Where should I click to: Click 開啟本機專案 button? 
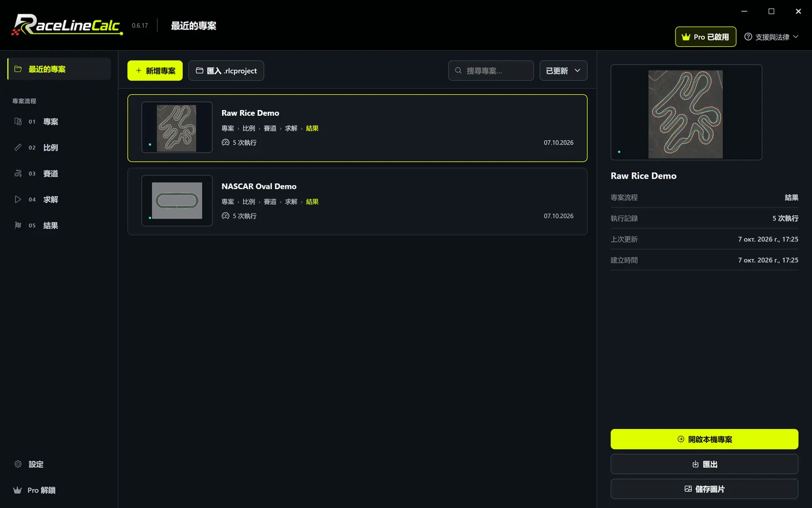(x=704, y=439)
